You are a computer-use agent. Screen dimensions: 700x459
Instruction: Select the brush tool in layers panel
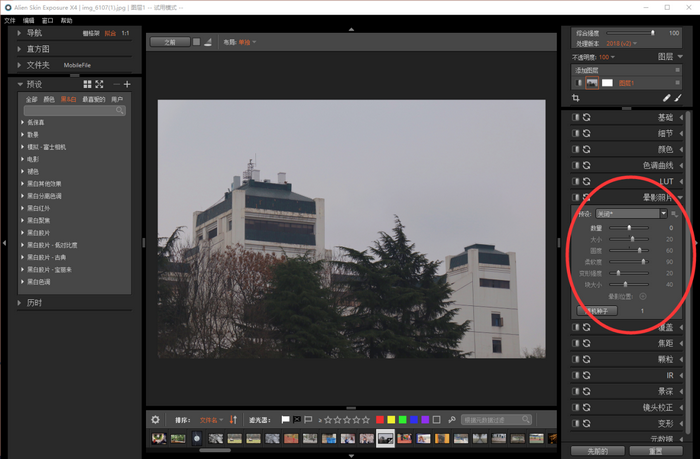pos(677,98)
